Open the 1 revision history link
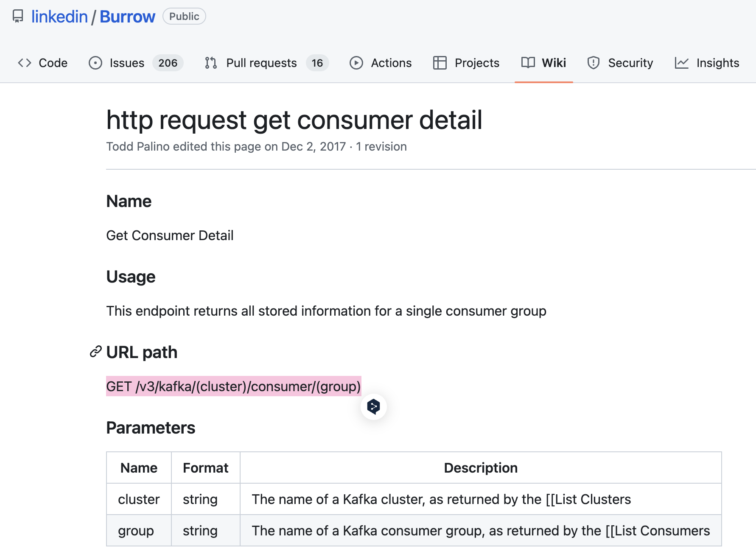 point(381,146)
